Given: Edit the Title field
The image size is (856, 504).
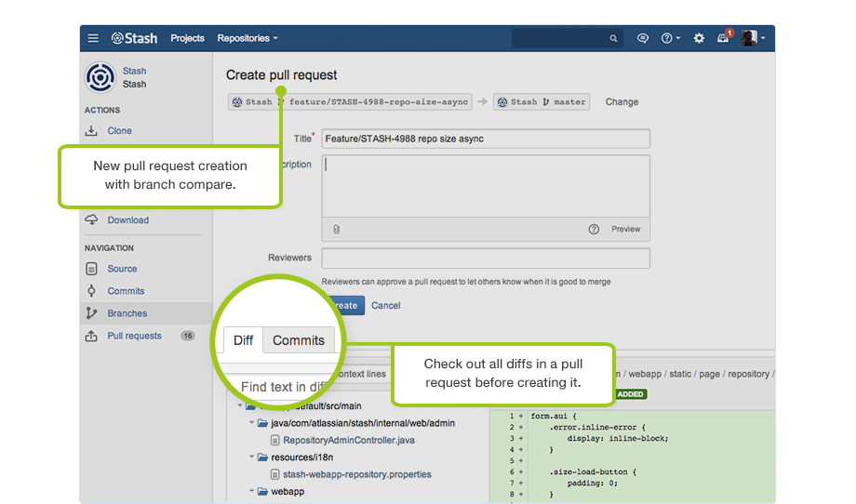Looking at the screenshot, I should click(486, 139).
